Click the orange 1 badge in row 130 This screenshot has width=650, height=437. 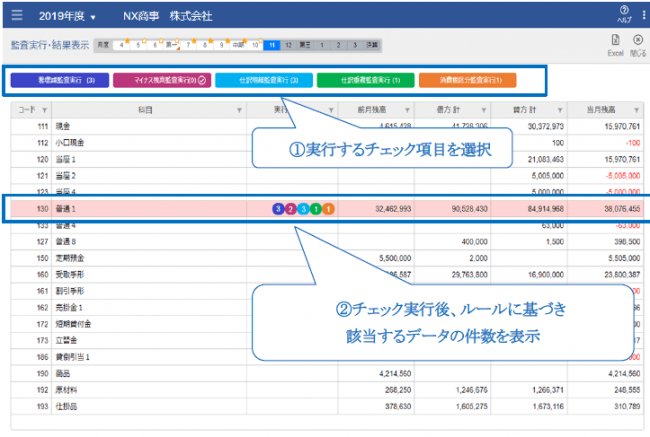click(328, 209)
